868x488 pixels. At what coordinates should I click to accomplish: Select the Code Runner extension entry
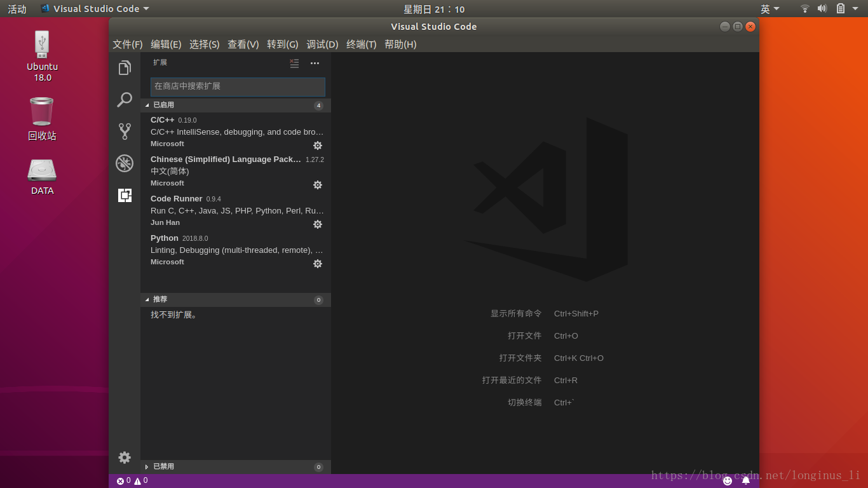coord(236,211)
